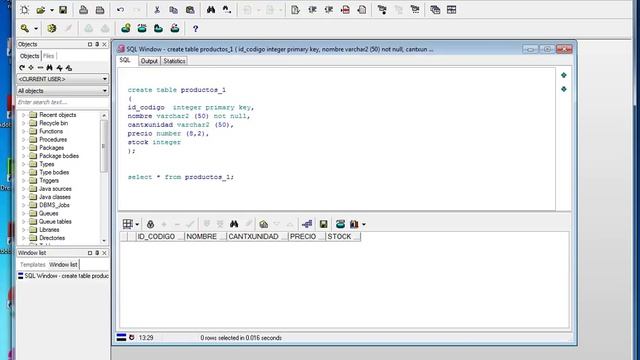Click the red bookmark page icon in toolbar
The width and height of the screenshot is (640, 360).
(x=345, y=10)
